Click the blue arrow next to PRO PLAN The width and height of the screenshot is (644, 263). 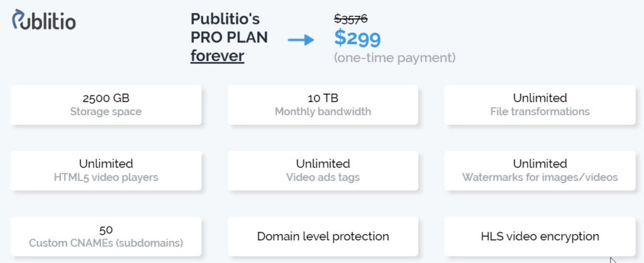click(301, 40)
